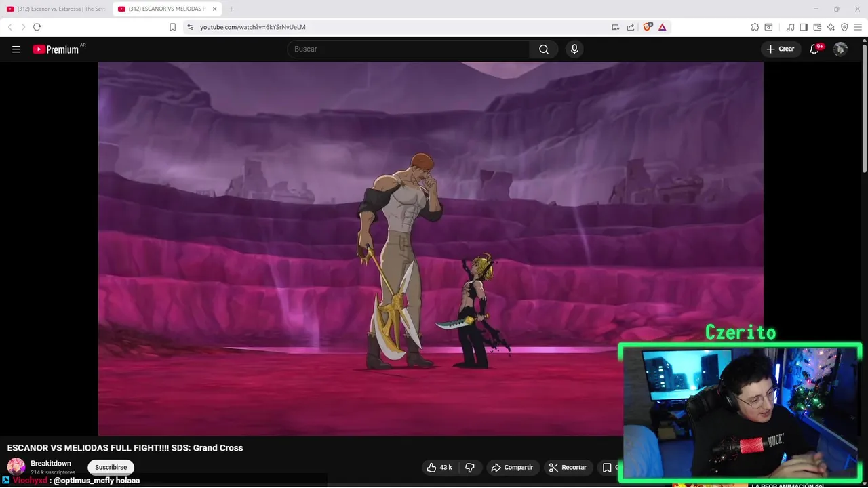868x488 pixels.
Task: Toggle the browser sidebar panel
Action: tap(804, 27)
